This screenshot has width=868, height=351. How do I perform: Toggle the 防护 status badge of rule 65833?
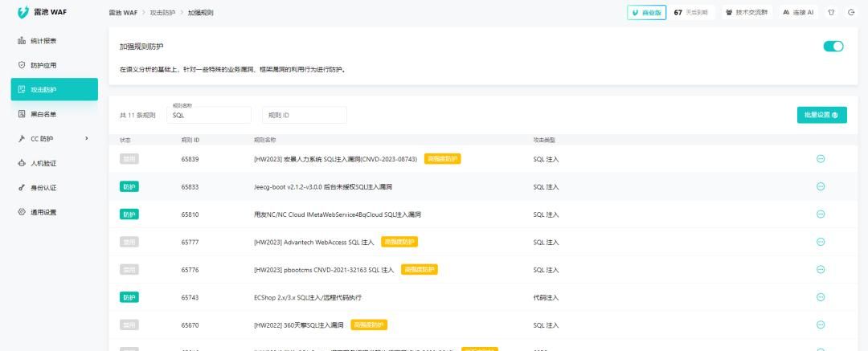pos(129,186)
